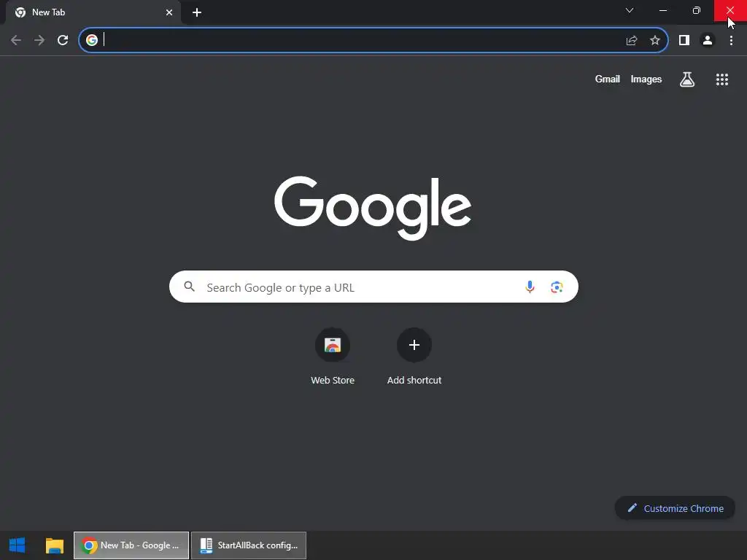This screenshot has width=747, height=560.
Task: Restore down the Chrome window
Action: pos(697,10)
